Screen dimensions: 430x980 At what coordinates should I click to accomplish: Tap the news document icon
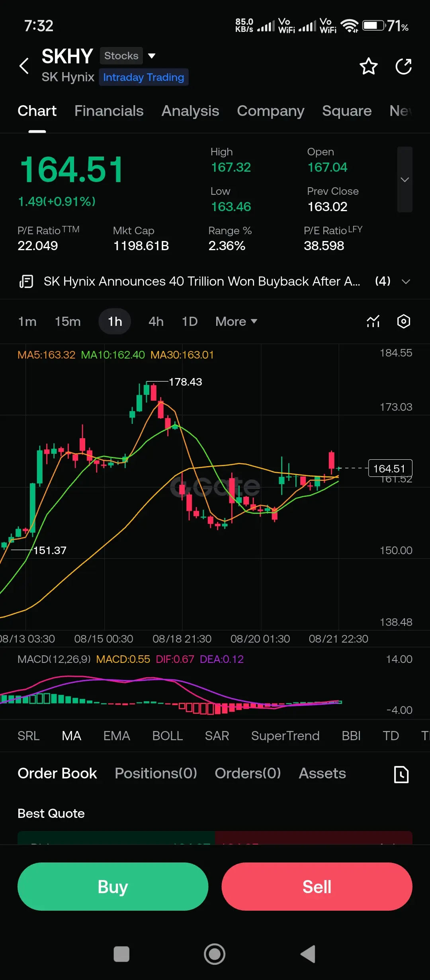click(x=26, y=281)
